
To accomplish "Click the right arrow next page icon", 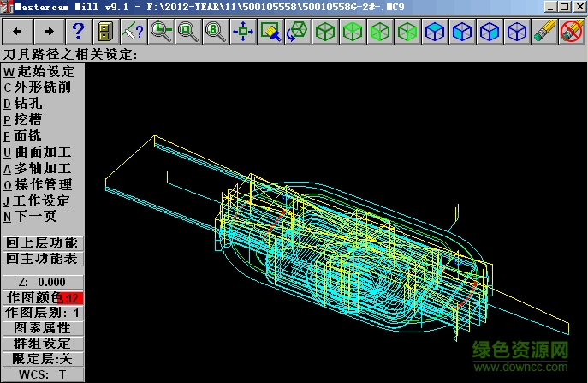I will click(x=50, y=33).
